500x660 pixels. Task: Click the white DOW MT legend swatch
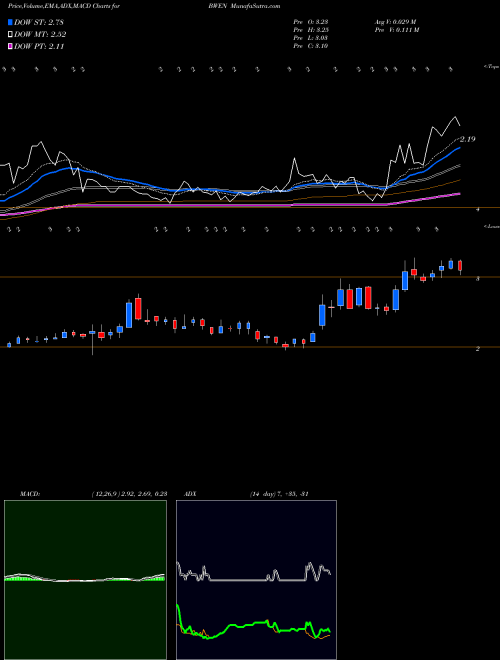pos(11,35)
